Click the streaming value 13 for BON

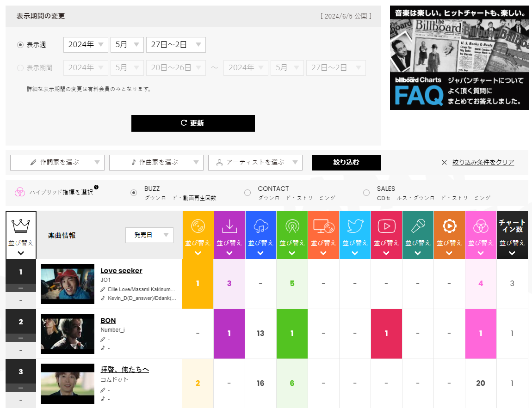point(260,334)
